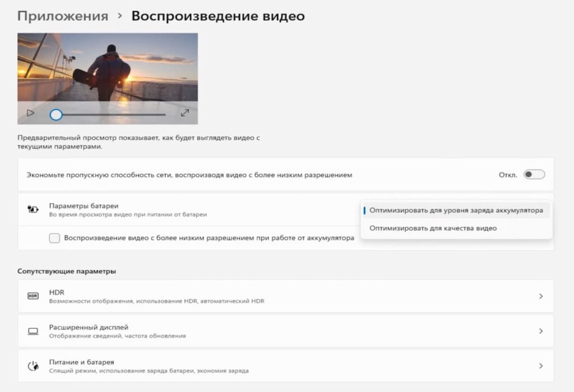Screen dimensions: 574x392
Task: Click the Питание и батарея power icon
Action: coord(33,366)
